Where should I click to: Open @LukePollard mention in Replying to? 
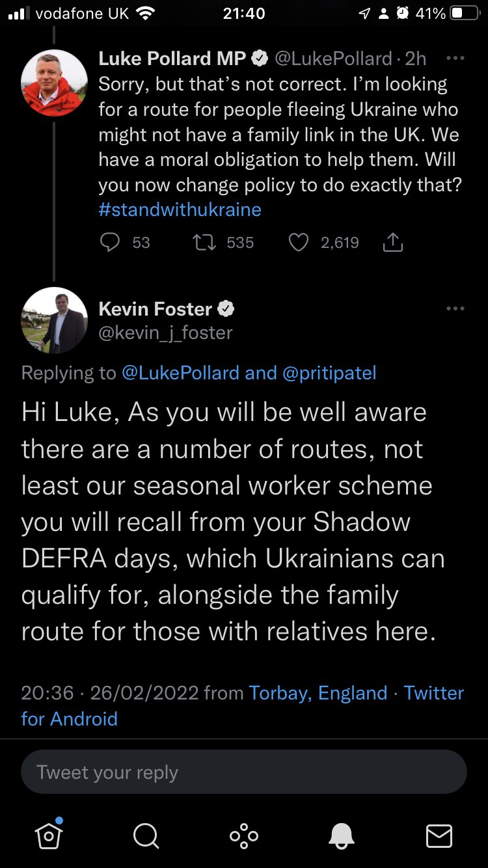[180, 373]
